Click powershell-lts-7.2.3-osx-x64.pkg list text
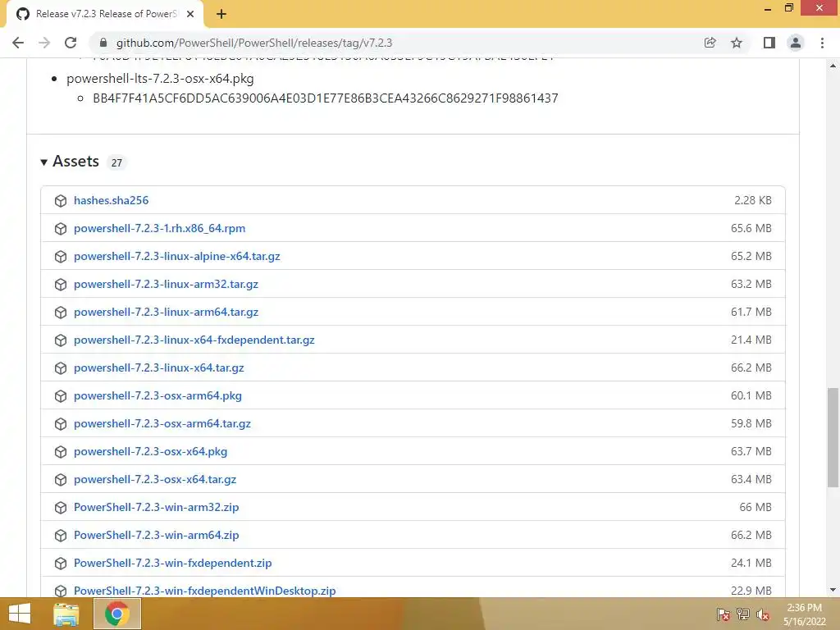 [x=160, y=79]
